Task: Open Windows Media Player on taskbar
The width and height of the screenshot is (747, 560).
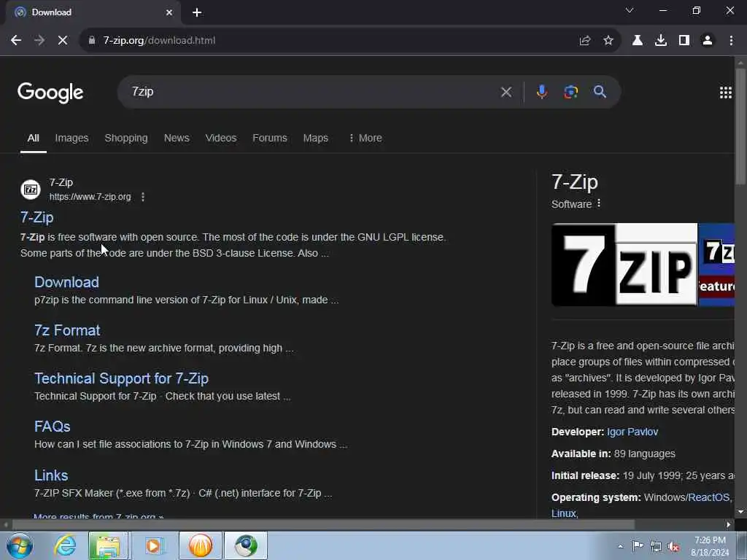Action: pyautogui.click(x=153, y=545)
